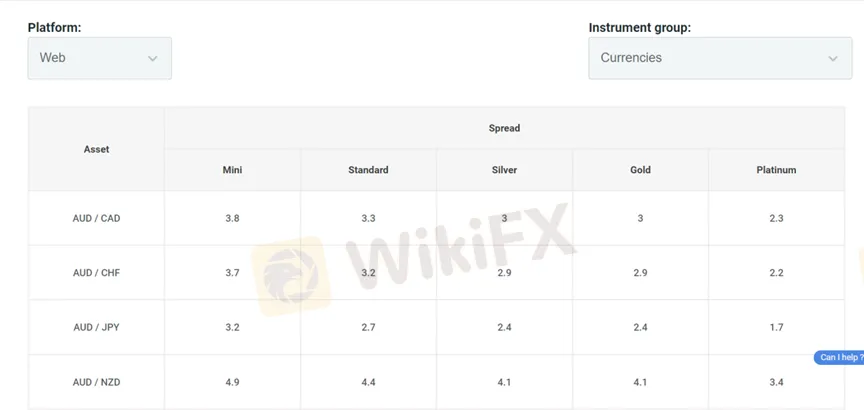Click the WikiFX logo watermark icon

291,276
